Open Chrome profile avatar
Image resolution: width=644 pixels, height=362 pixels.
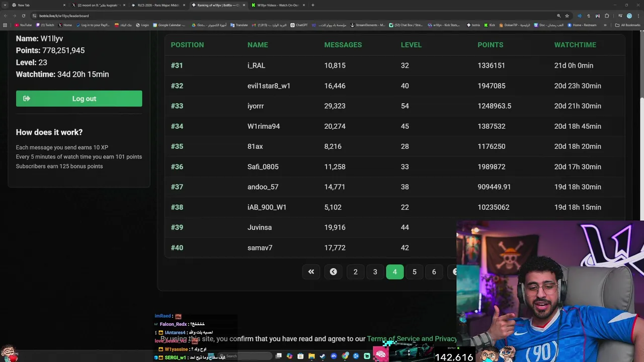629,16
